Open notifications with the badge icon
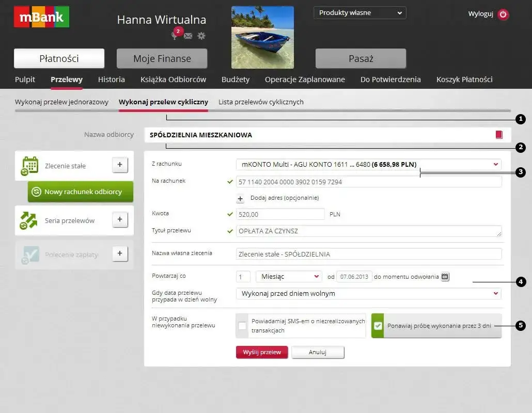Image resolution: width=532 pixels, height=413 pixels. 174,35
